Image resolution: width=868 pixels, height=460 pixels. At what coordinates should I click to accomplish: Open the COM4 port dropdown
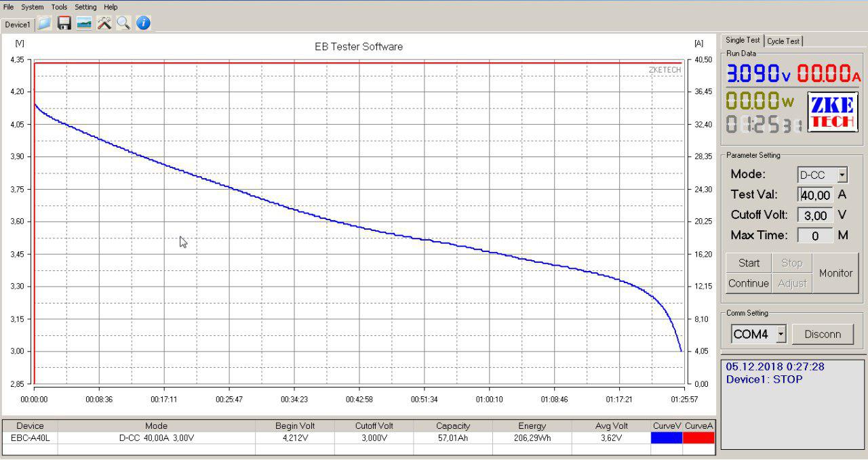(x=781, y=334)
